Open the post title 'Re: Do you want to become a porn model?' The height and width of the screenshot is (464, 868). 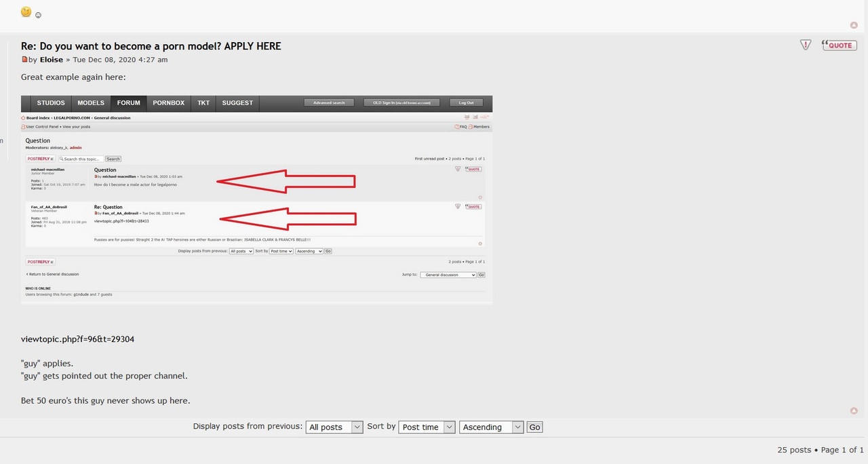pyautogui.click(x=151, y=46)
